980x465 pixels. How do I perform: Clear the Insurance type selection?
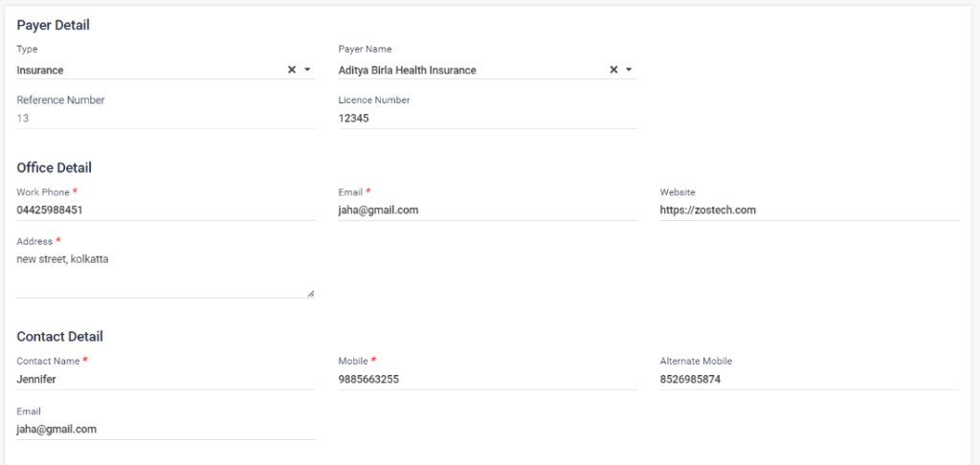click(x=291, y=70)
